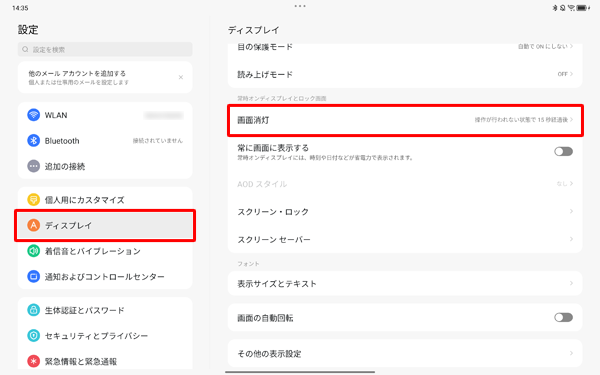Open スクリーン セーバー chevron
600x375 pixels.
coord(571,239)
